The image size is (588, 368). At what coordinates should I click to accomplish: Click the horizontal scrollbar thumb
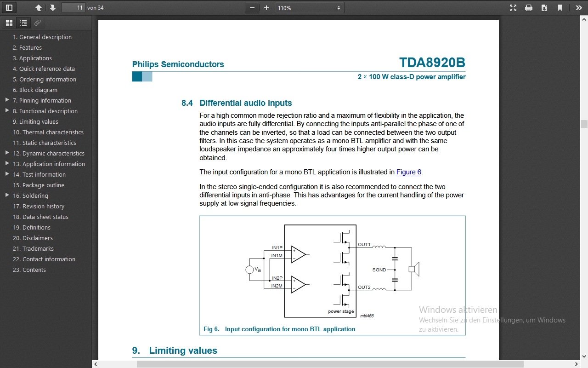pyautogui.click(x=330, y=364)
